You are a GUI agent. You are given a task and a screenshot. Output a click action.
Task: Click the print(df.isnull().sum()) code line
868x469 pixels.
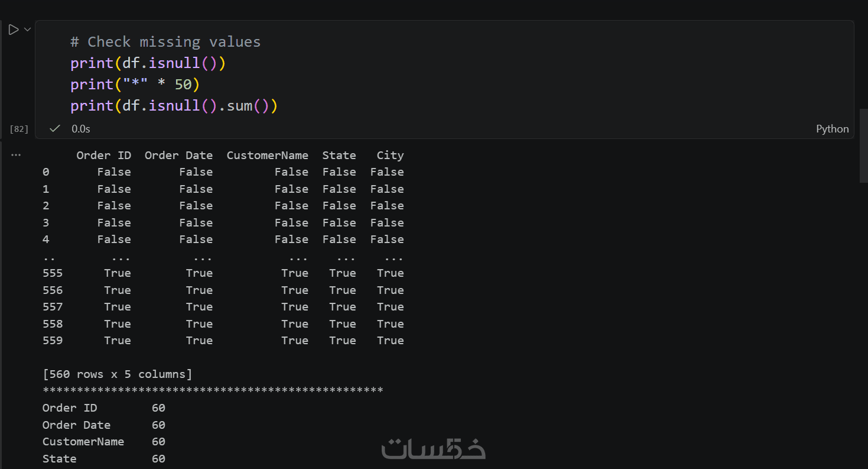point(174,106)
